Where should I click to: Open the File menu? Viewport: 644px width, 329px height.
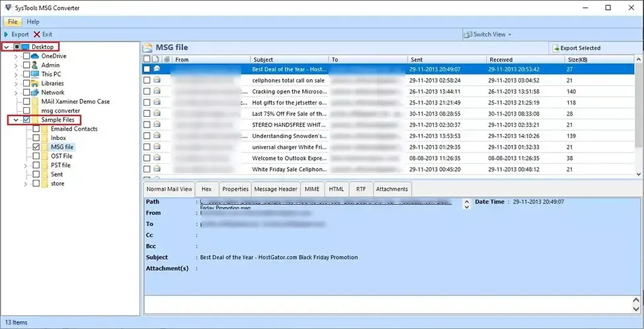click(x=13, y=22)
